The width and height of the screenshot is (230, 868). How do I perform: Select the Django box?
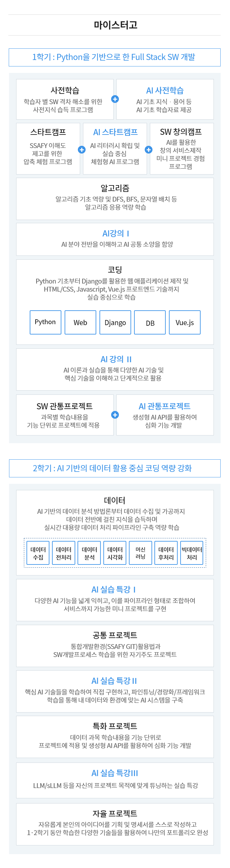pyautogui.click(x=115, y=323)
